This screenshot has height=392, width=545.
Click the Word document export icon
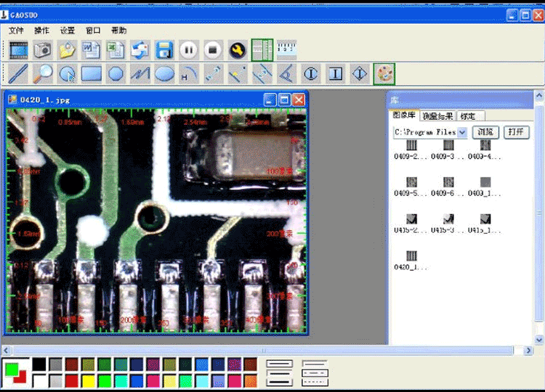(x=92, y=50)
